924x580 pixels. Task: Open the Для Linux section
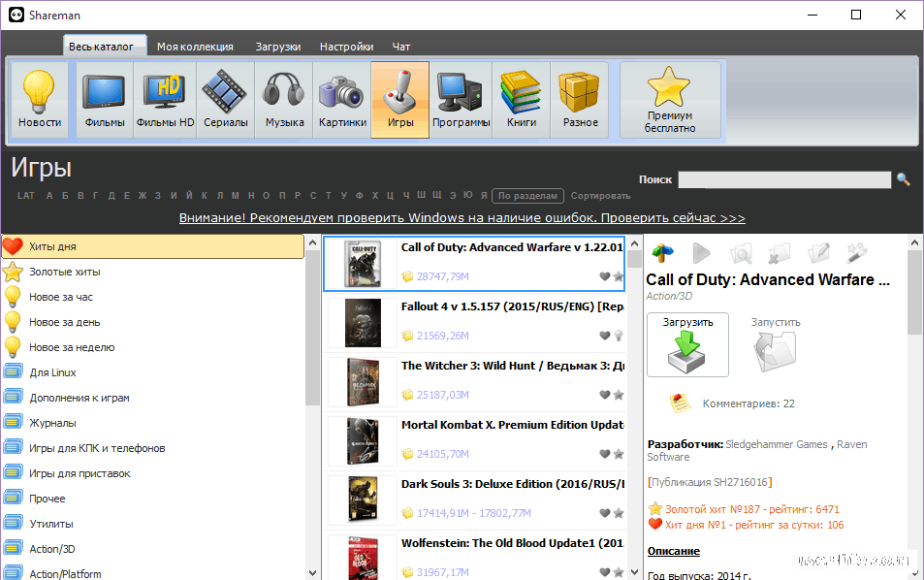152,372
